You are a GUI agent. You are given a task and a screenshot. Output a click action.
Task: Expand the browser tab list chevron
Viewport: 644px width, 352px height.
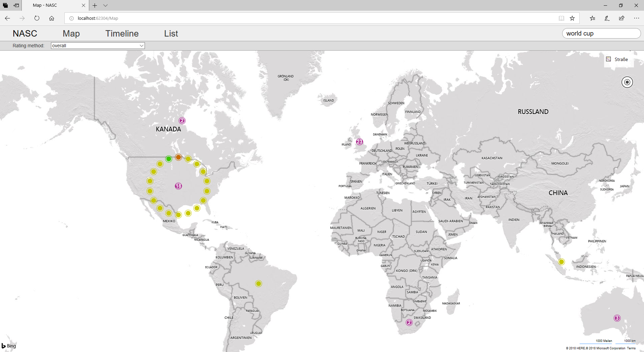point(105,5)
